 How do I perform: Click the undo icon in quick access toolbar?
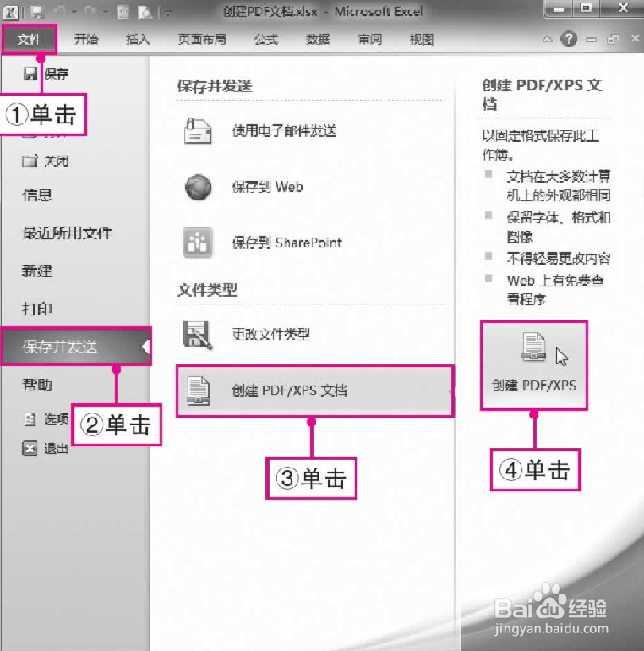[60, 12]
